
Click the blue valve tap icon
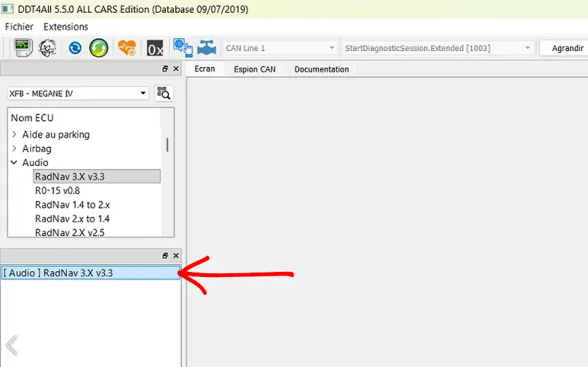207,48
